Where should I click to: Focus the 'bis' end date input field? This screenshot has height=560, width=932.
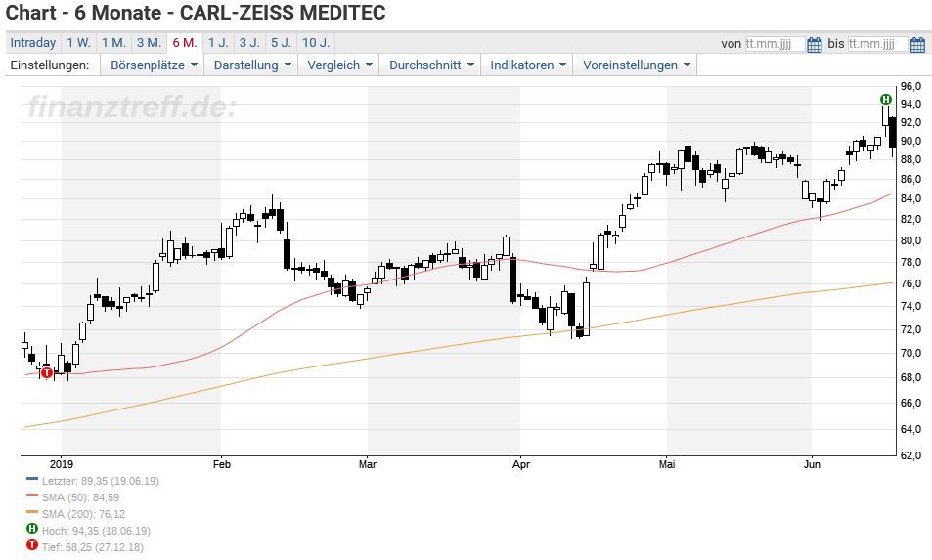coord(878,44)
